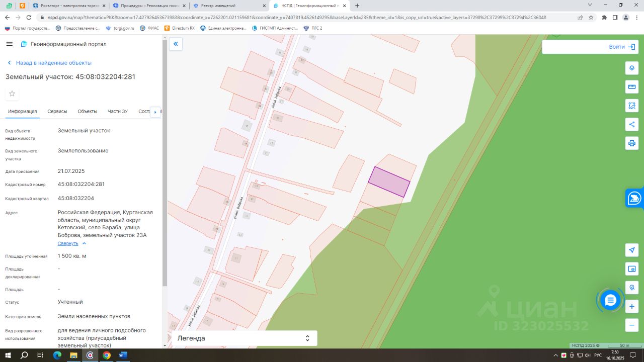The width and height of the screenshot is (644, 362).
Task: Open the ФИАС bookmark
Action: [x=150, y=28]
